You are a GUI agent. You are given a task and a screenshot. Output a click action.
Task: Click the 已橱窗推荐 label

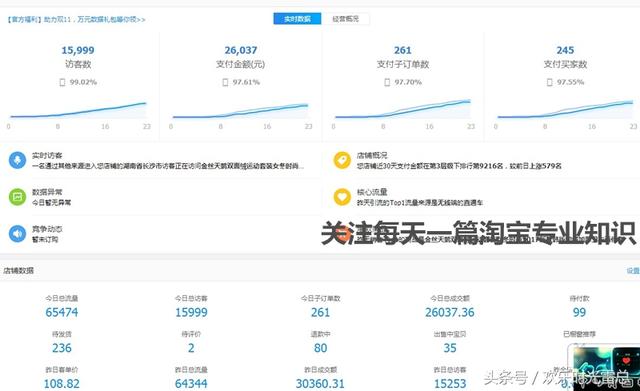(579, 334)
